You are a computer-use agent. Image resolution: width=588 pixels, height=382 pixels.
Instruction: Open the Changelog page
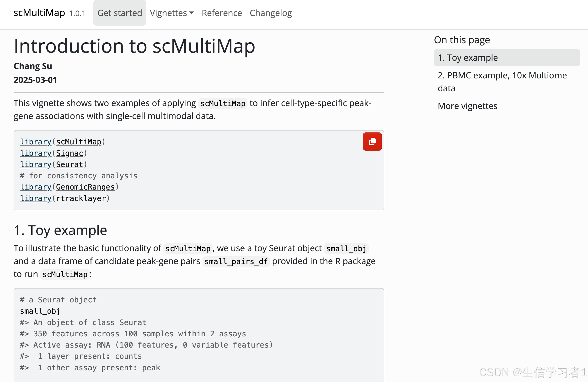(271, 13)
